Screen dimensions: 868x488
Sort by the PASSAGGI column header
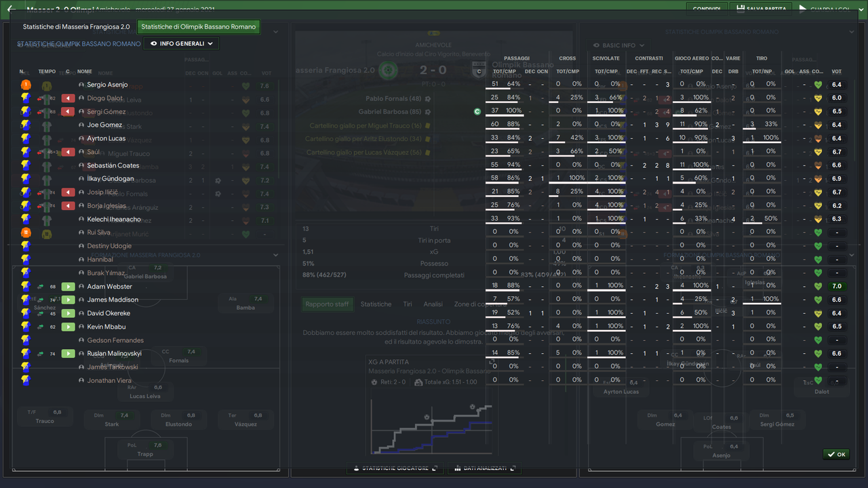(517, 58)
